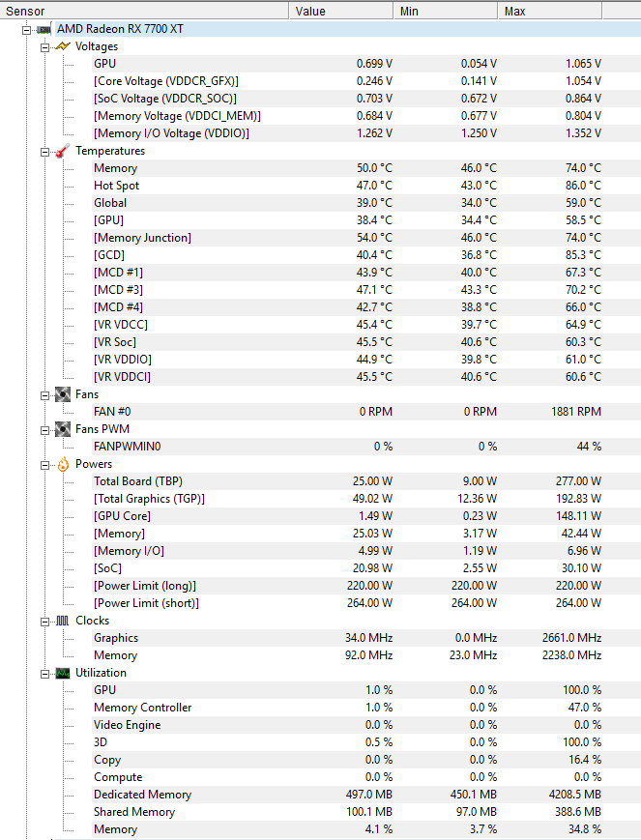Screen dimensions: 641x840
Task: Collapse the Utilization group
Action: [x=45, y=675]
